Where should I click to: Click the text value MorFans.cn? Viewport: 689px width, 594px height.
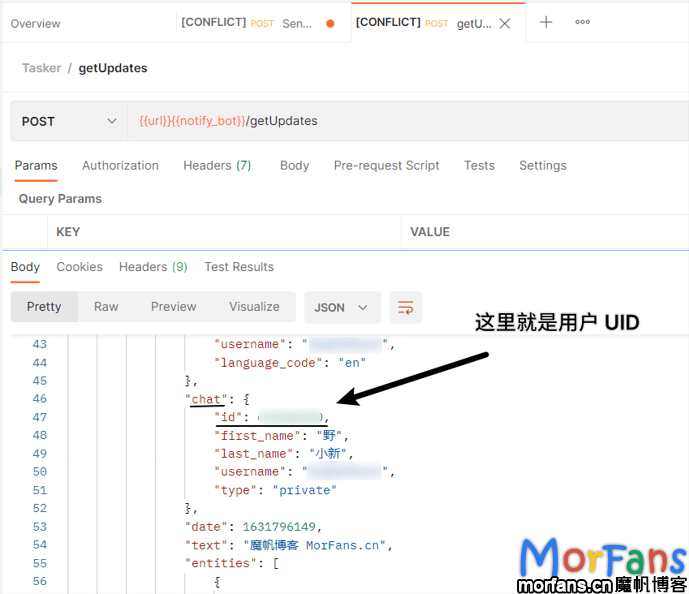point(342,545)
